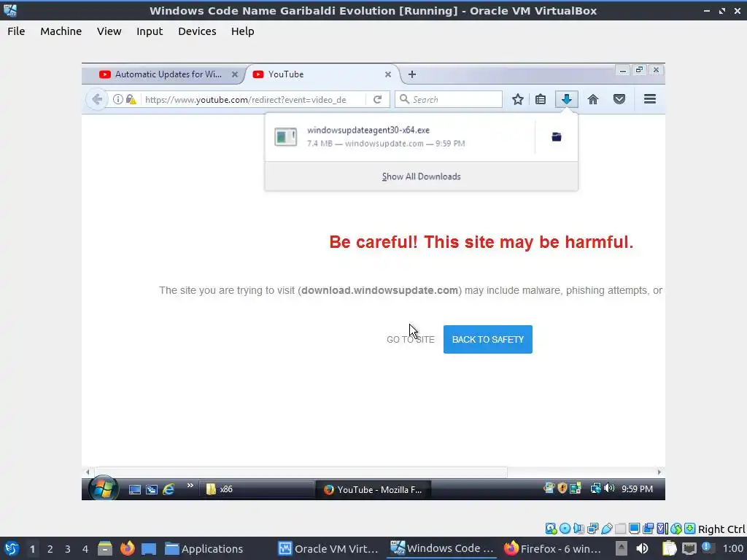Click VirtualBox mouse integration indicator
Screen dimensions: 747x560
pos(676,529)
